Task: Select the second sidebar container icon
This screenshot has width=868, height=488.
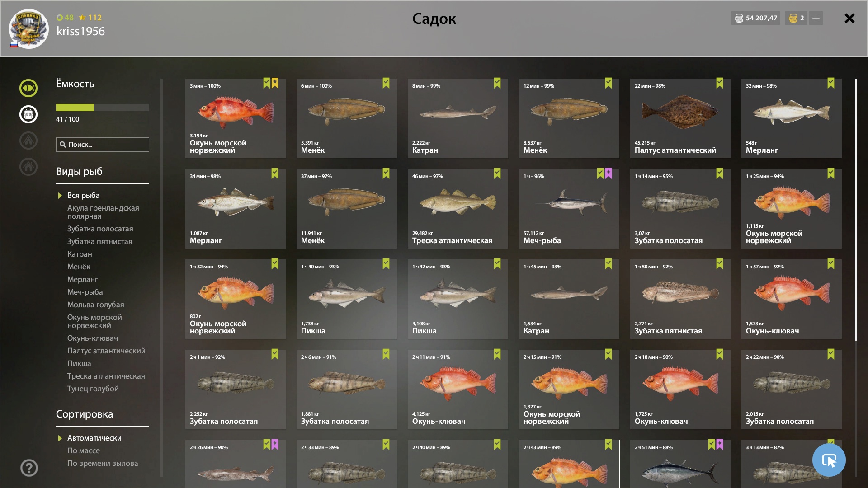Action: tap(28, 114)
